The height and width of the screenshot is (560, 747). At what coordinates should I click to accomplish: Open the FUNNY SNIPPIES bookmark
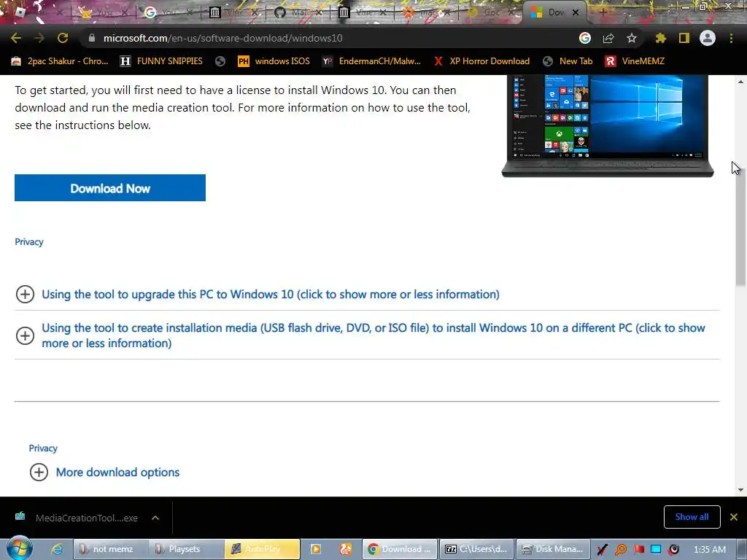[161, 61]
